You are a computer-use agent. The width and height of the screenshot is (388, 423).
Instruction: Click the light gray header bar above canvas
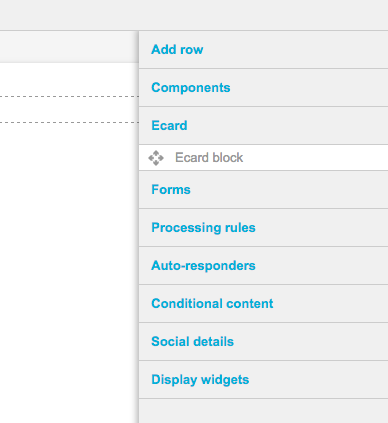69,47
